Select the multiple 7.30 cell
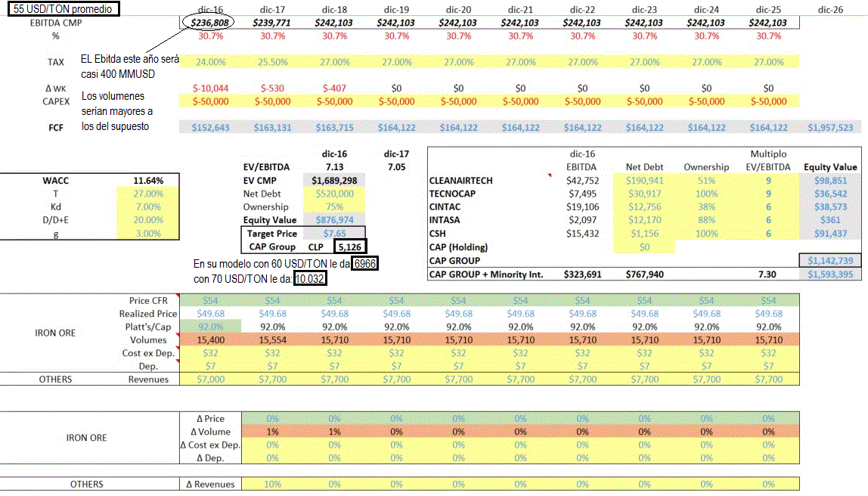The height and width of the screenshot is (496, 868). tap(767, 274)
